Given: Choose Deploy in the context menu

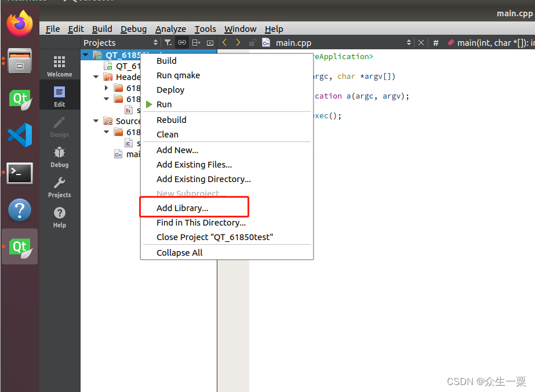Looking at the screenshot, I should tap(227, 90).
